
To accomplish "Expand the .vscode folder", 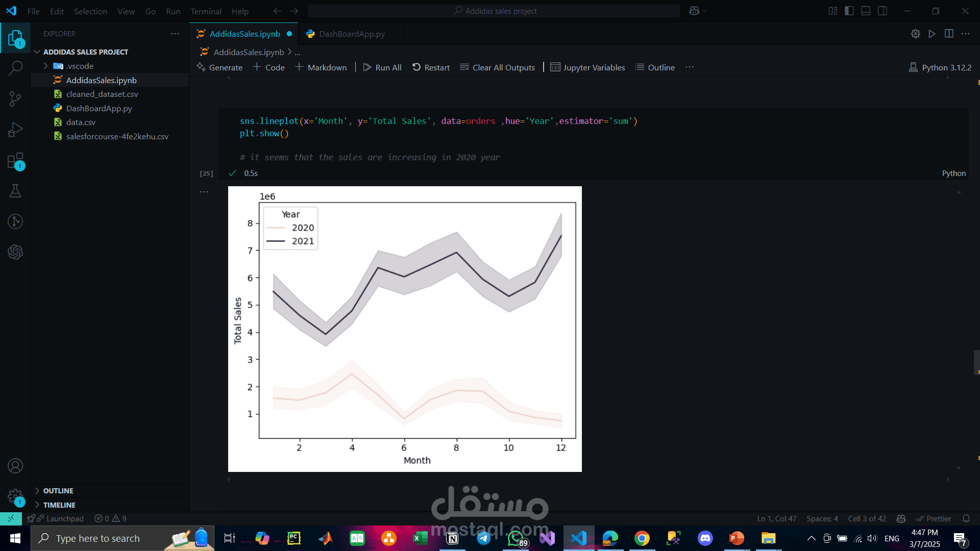I will (x=80, y=66).
